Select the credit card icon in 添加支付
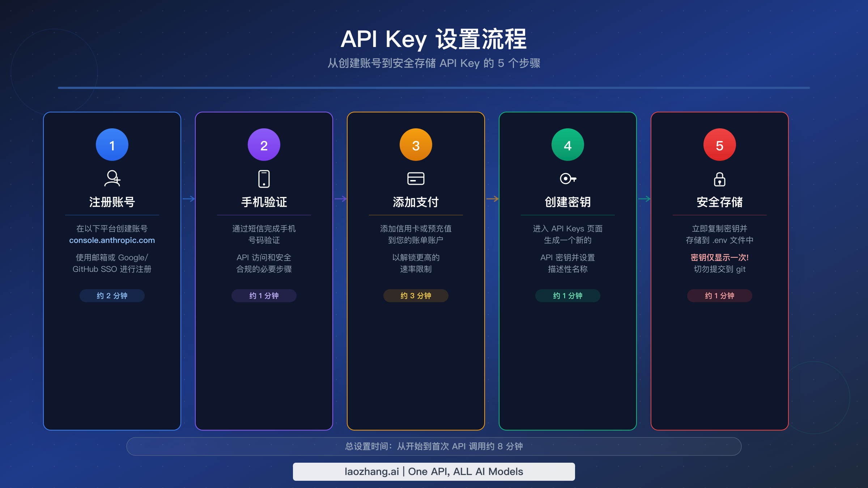 click(416, 179)
